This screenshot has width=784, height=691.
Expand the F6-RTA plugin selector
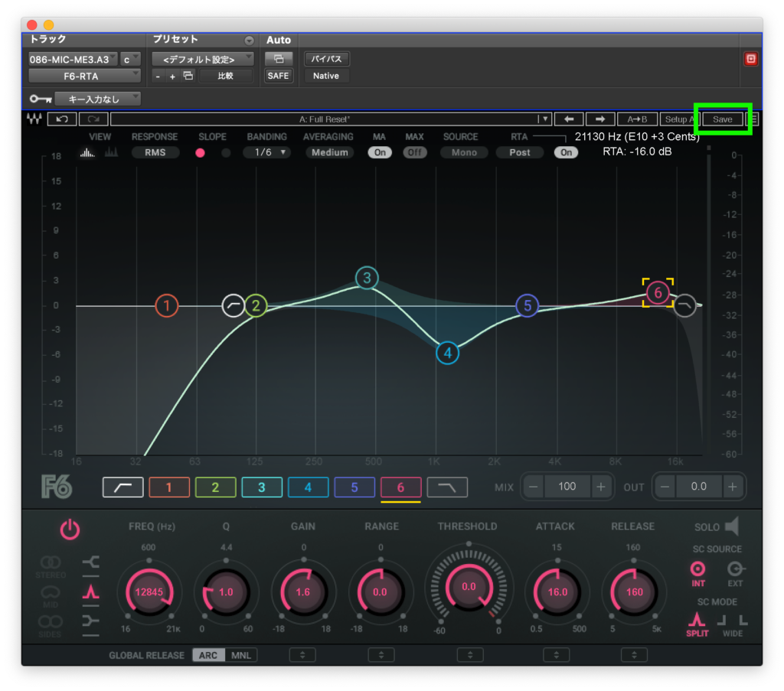pos(85,76)
